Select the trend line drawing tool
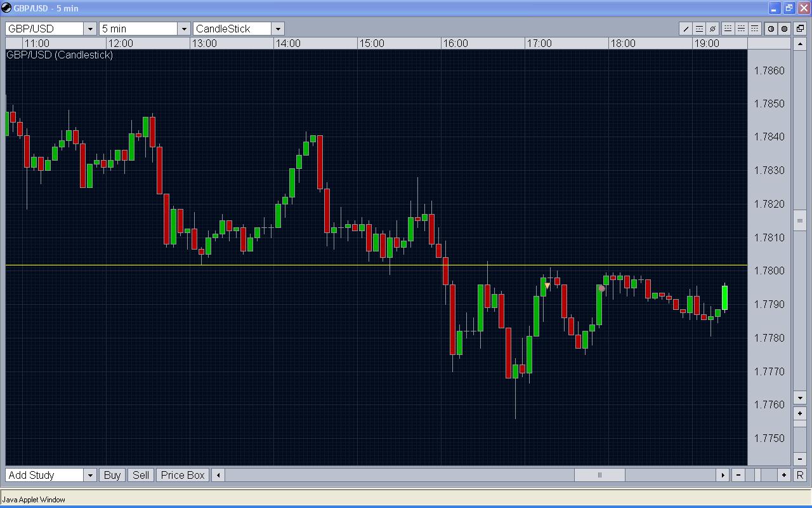The height and width of the screenshot is (508, 812). 686,29
